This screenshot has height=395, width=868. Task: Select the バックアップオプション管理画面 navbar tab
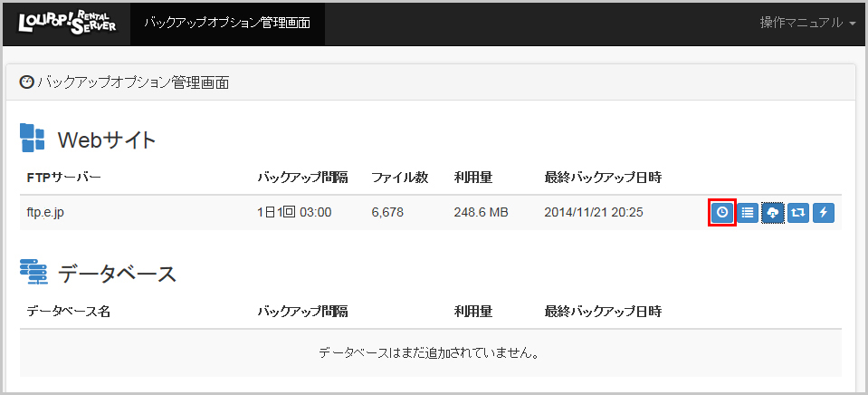coord(227,23)
